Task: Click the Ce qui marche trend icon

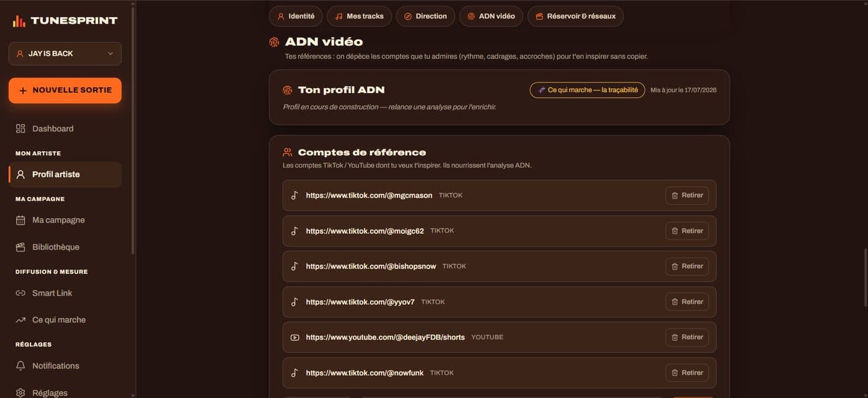Action: (x=20, y=320)
